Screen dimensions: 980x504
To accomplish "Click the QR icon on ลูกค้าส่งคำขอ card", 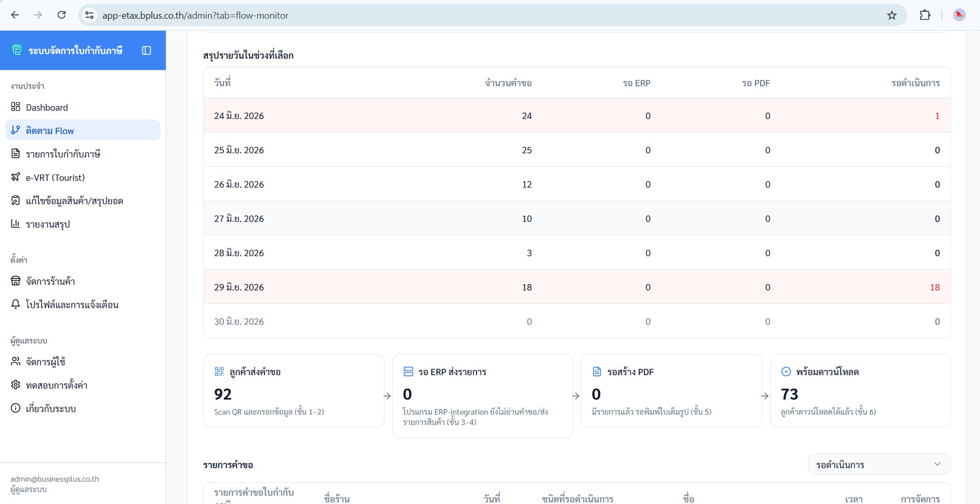I will pyautogui.click(x=219, y=372).
